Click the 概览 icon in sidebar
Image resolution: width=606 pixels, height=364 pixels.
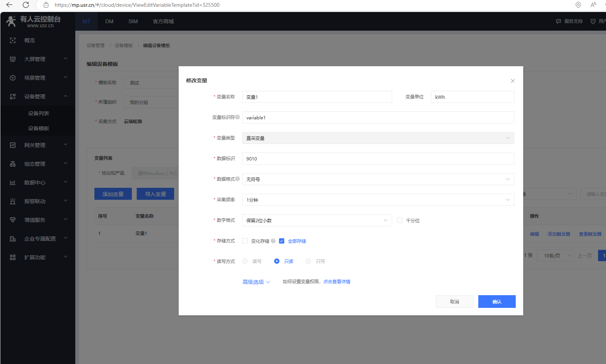point(13,40)
